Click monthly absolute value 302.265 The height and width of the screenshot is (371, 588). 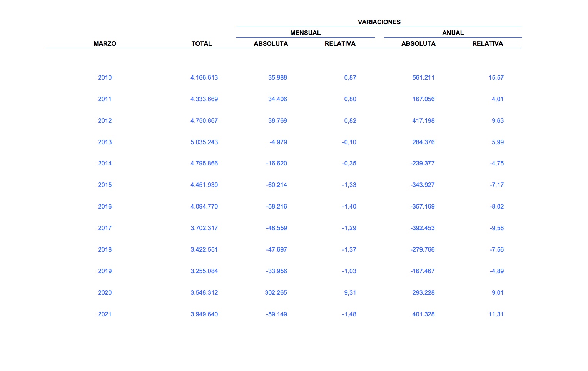coord(276,292)
